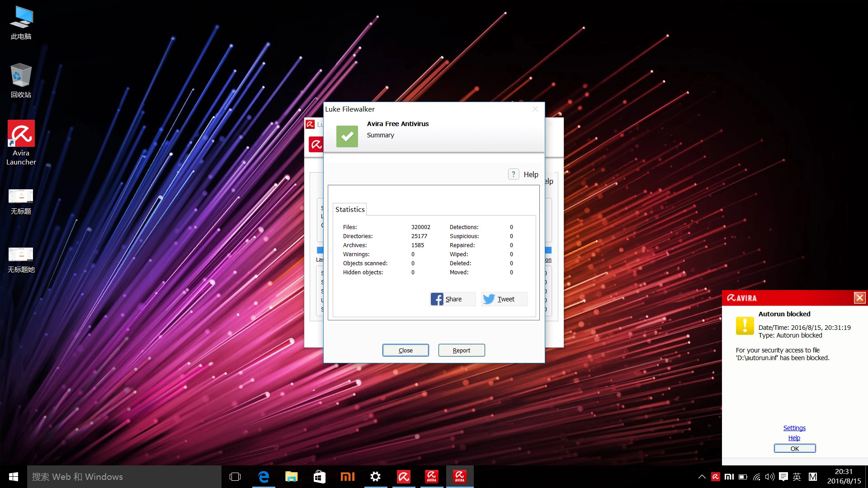
Task: Click the M input method indicator
Action: (x=813, y=477)
